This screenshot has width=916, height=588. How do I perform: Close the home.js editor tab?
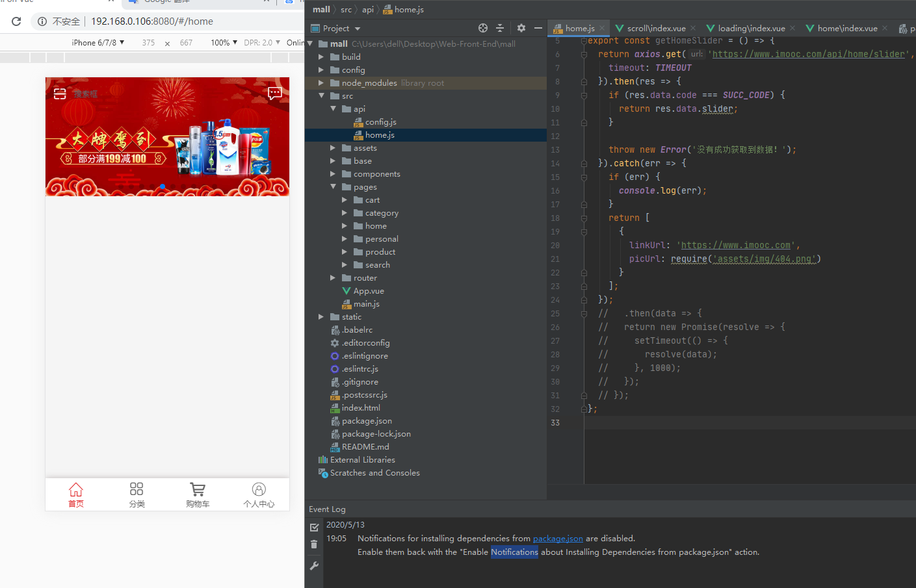[x=602, y=28]
